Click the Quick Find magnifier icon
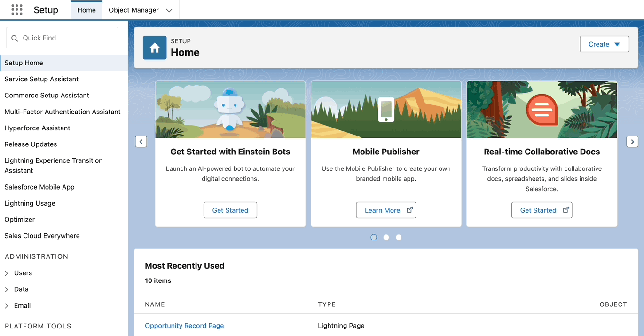 tap(15, 38)
